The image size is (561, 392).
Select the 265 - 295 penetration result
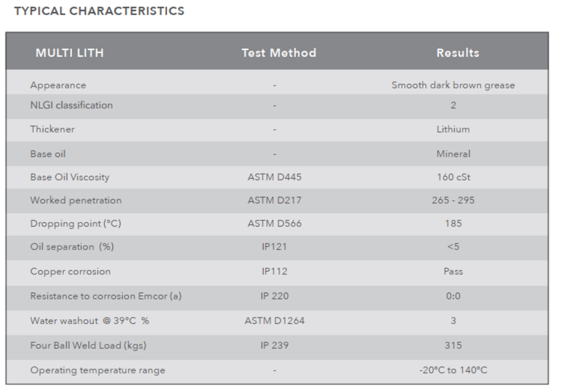[x=453, y=200]
